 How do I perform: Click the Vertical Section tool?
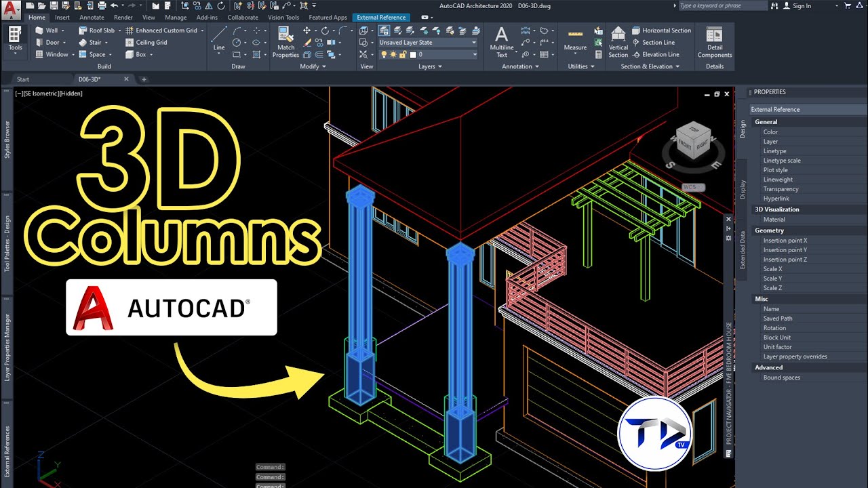618,42
